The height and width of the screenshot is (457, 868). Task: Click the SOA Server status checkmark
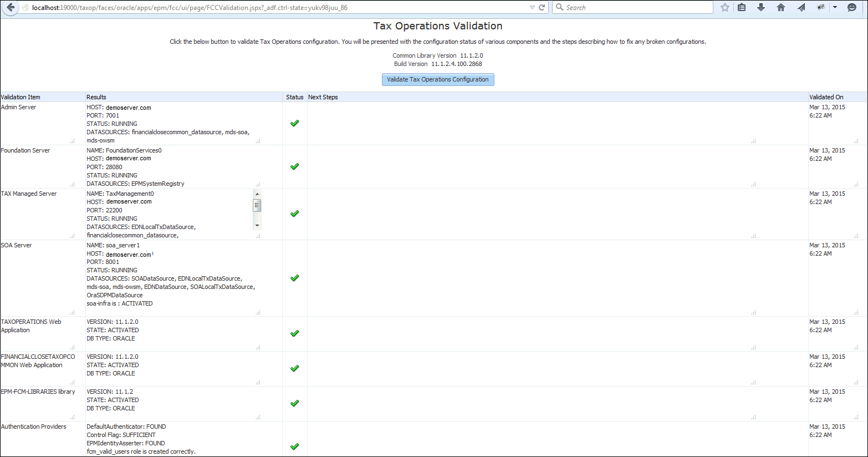[295, 278]
